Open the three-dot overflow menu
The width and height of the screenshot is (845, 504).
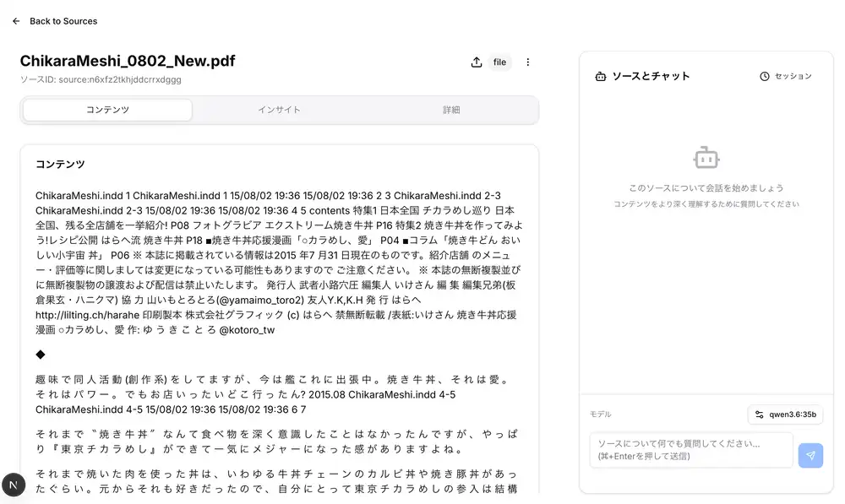[528, 62]
